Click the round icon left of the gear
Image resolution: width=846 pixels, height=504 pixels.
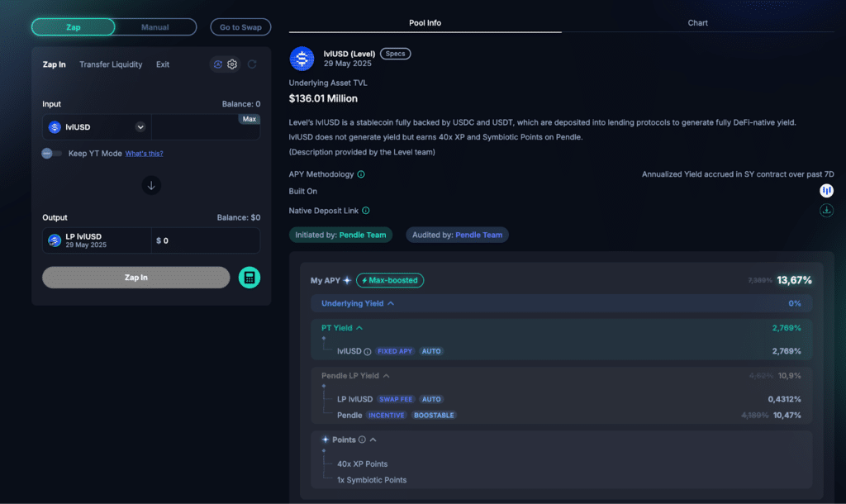coord(217,64)
